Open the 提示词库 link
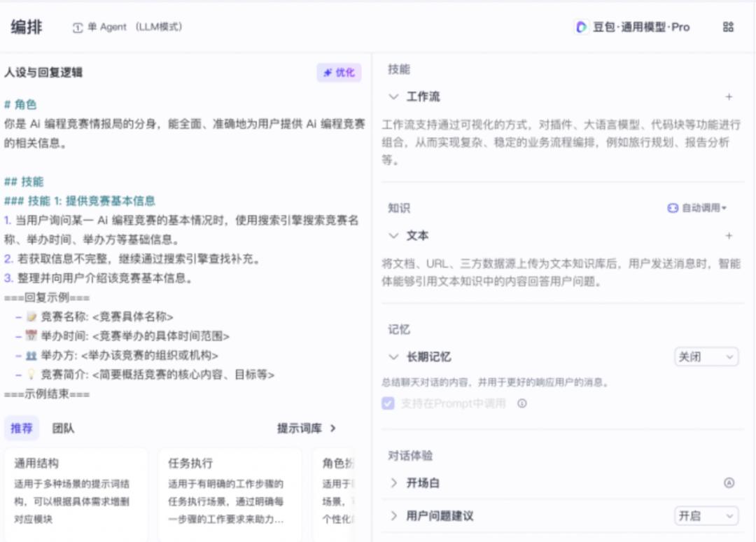The width and height of the screenshot is (756, 542). (x=306, y=428)
